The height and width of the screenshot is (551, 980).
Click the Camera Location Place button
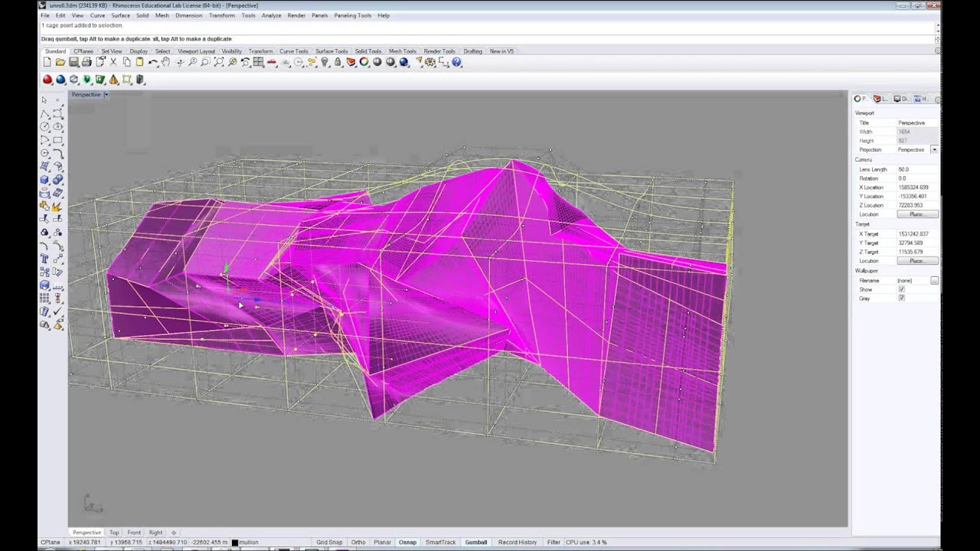coord(917,214)
